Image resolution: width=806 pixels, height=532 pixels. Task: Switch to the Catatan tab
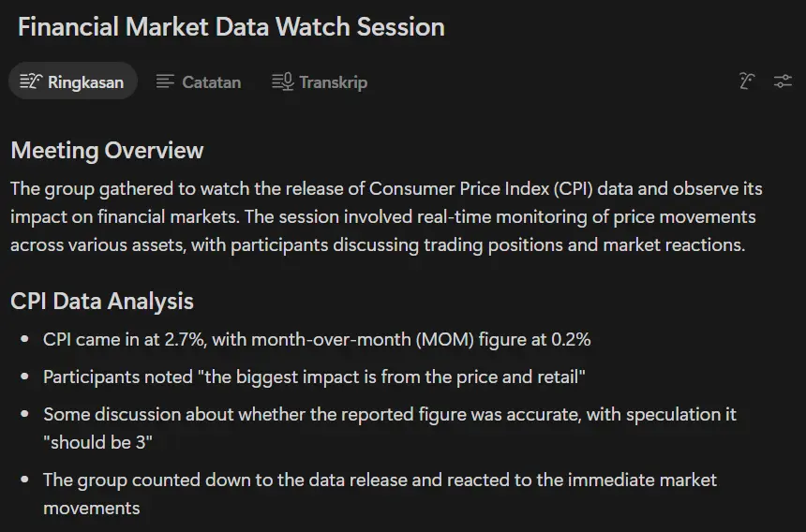tap(199, 81)
